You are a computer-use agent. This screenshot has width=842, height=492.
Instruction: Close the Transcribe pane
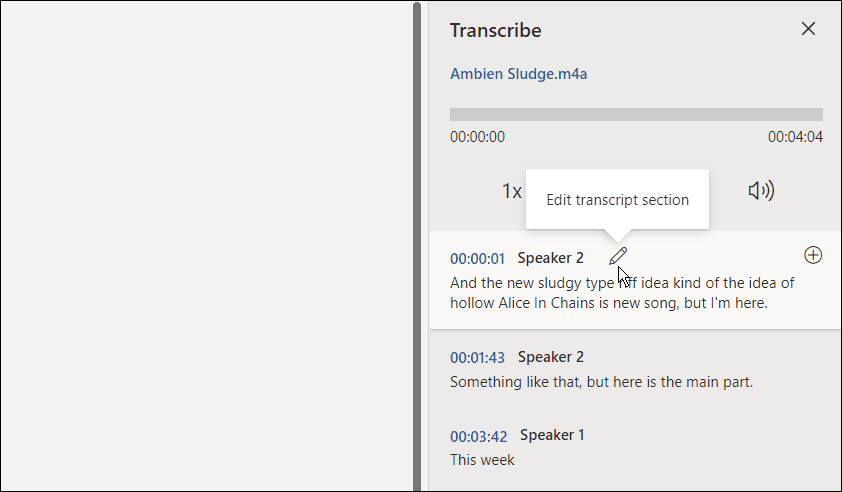(x=808, y=29)
